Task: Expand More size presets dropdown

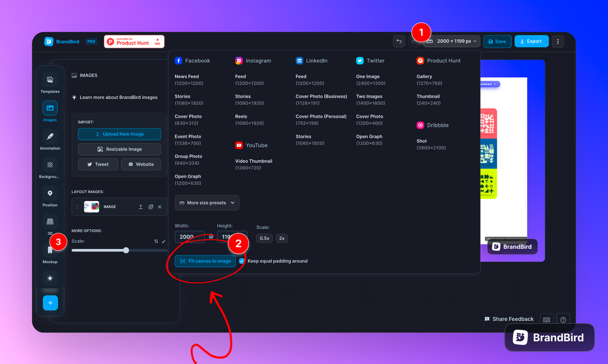Action: [x=207, y=203]
